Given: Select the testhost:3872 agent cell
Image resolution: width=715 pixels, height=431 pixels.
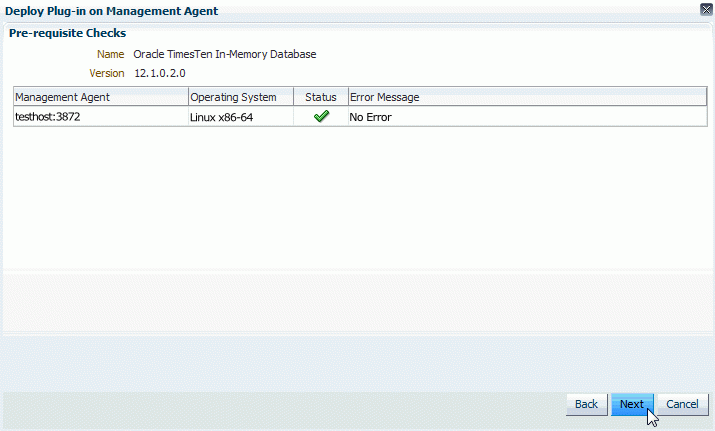Looking at the screenshot, I should point(101,117).
